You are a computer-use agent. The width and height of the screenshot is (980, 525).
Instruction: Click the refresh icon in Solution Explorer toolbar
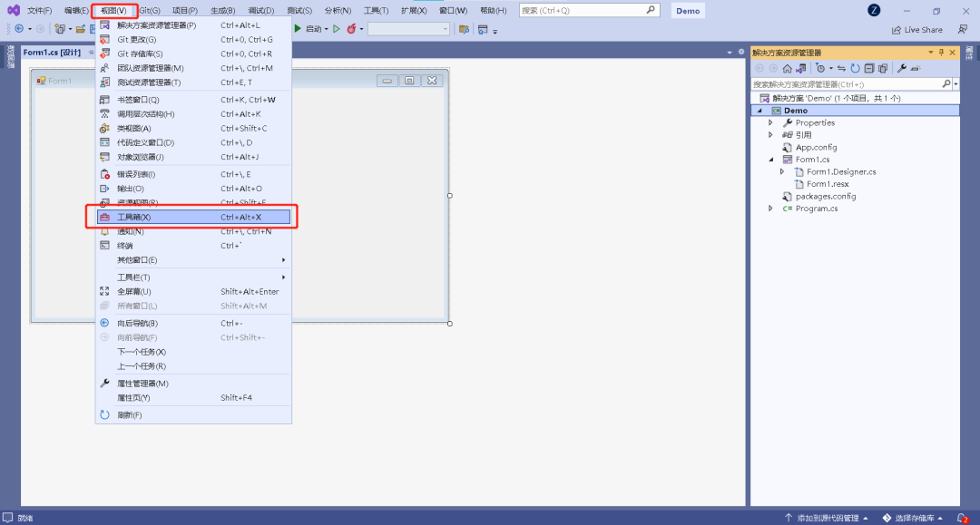point(855,68)
